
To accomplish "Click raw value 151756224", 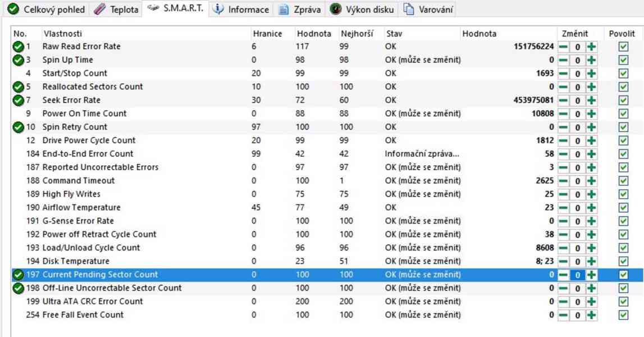I will pyautogui.click(x=533, y=47).
